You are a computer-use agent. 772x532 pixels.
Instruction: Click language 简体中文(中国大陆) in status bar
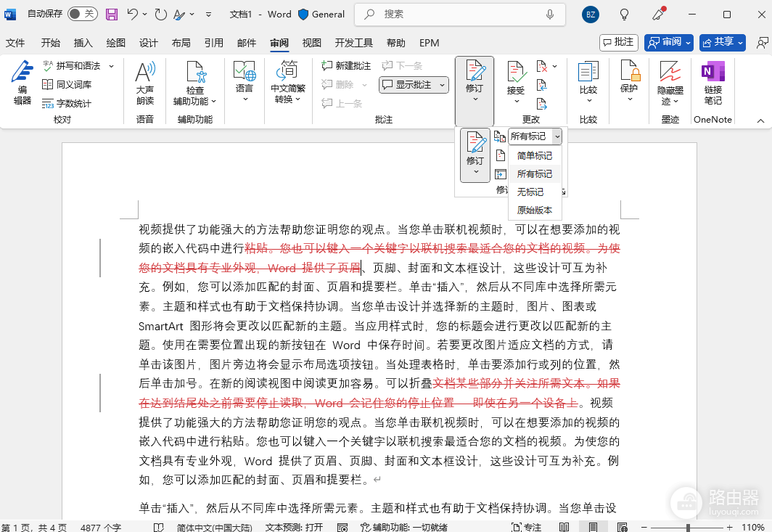(214, 527)
